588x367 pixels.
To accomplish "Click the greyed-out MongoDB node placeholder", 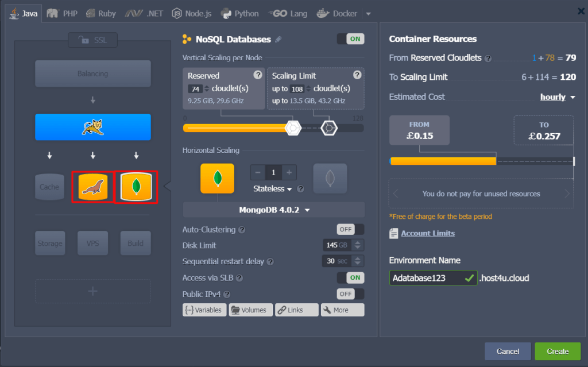I will 330,178.
